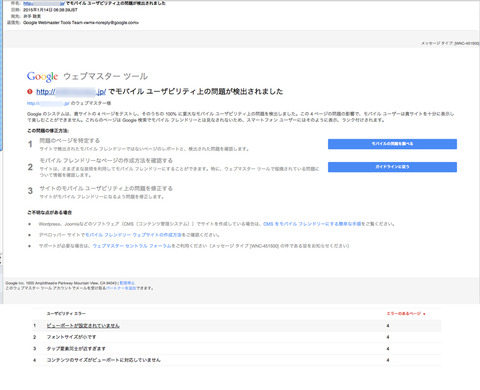Image resolution: width=480 pixels, height=390 pixels.
Task: Click the red alert icon beside the heading
Action: point(30,91)
